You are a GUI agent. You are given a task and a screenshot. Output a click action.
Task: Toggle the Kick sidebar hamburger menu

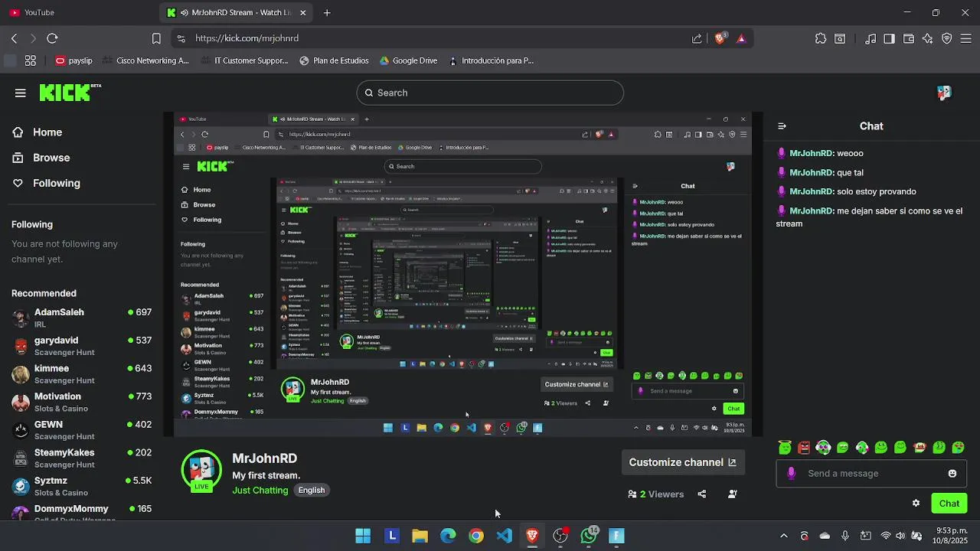click(x=21, y=93)
